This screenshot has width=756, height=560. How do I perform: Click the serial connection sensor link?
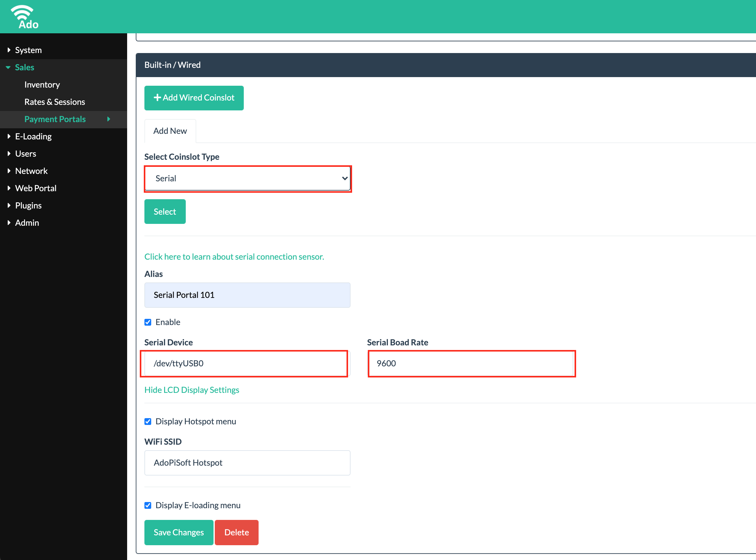[x=235, y=257]
